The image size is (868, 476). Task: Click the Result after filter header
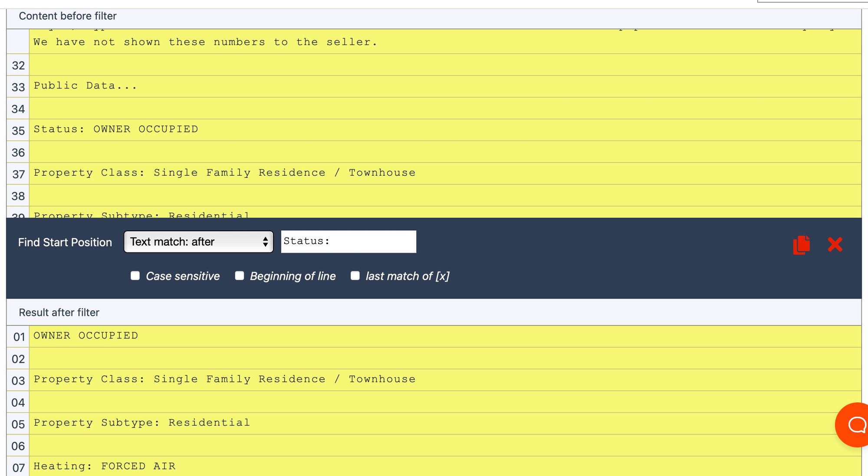59,312
